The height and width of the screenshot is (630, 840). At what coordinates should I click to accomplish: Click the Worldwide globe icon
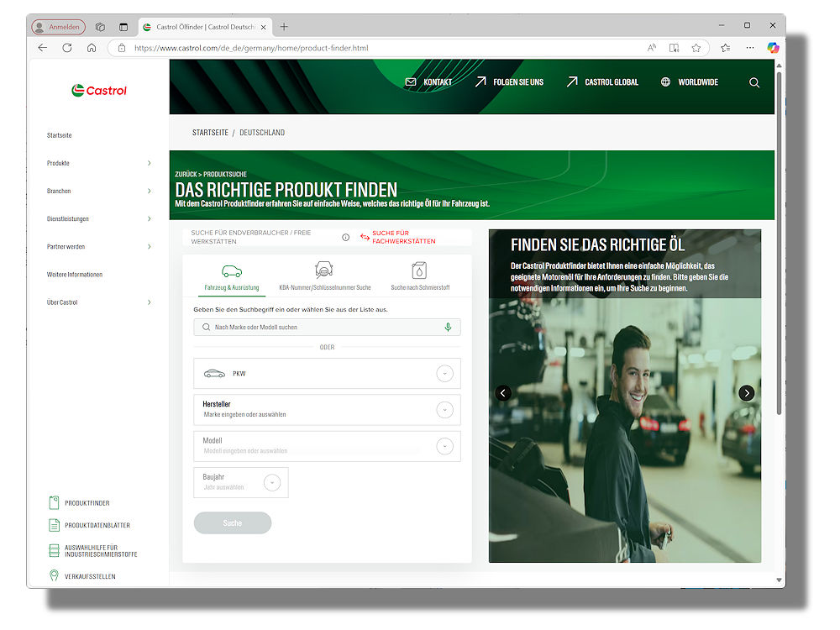point(665,82)
